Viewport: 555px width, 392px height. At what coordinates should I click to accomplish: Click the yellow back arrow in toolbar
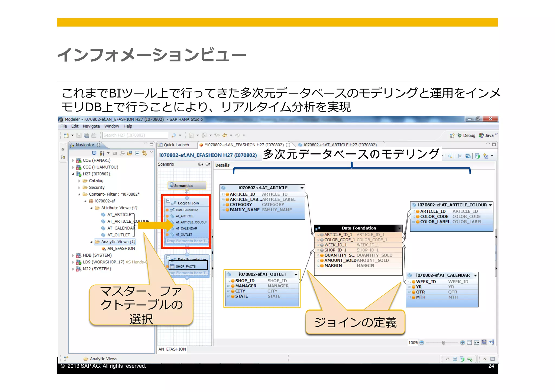(x=224, y=135)
